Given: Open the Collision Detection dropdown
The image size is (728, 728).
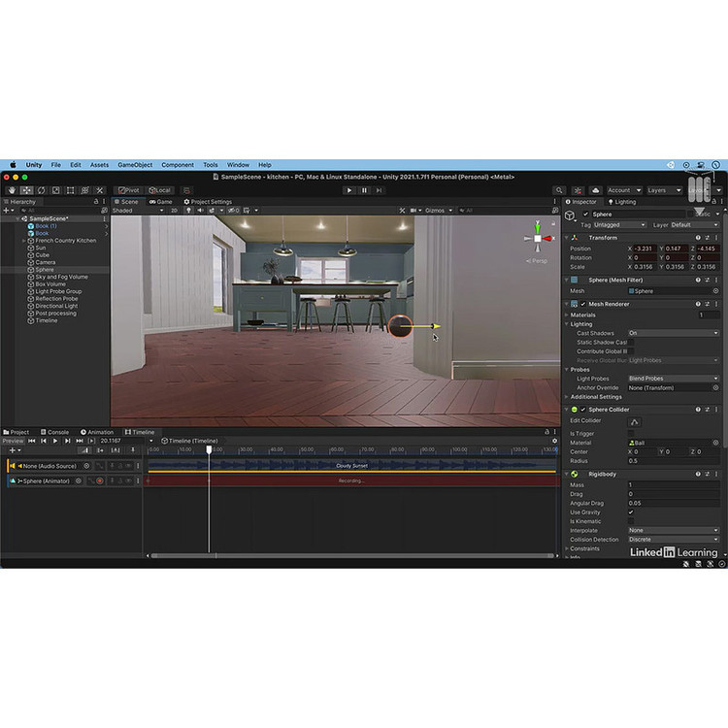Looking at the screenshot, I should (673, 540).
